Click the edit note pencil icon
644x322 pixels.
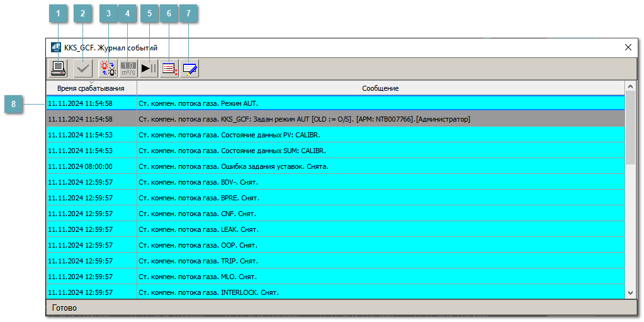(x=189, y=68)
